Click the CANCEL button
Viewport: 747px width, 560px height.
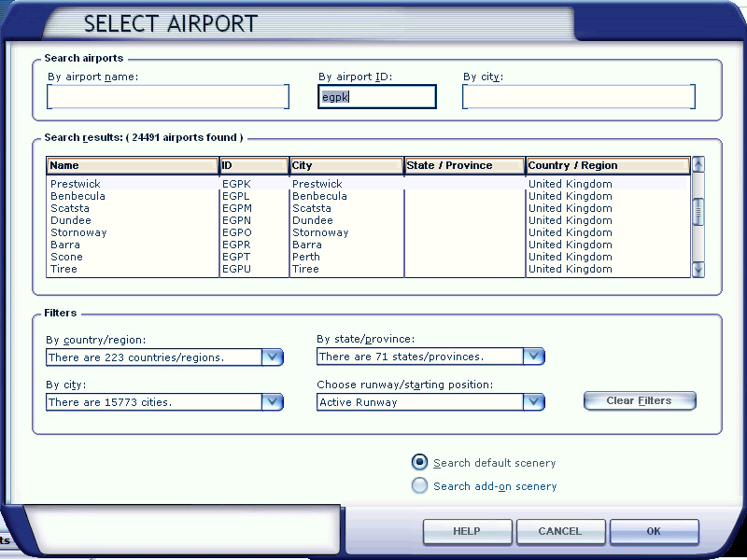[559, 531]
